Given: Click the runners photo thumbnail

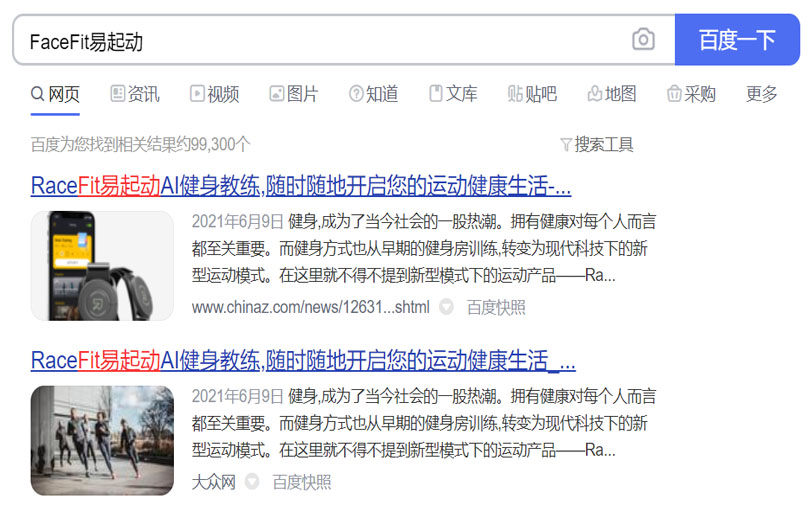Looking at the screenshot, I should pos(102,441).
